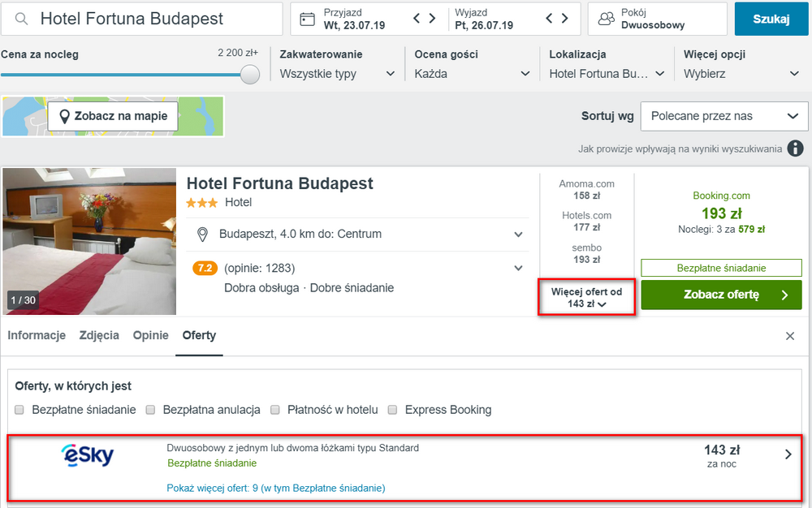812x508 pixels.
Task: Click the room guests icon
Action: [606, 19]
